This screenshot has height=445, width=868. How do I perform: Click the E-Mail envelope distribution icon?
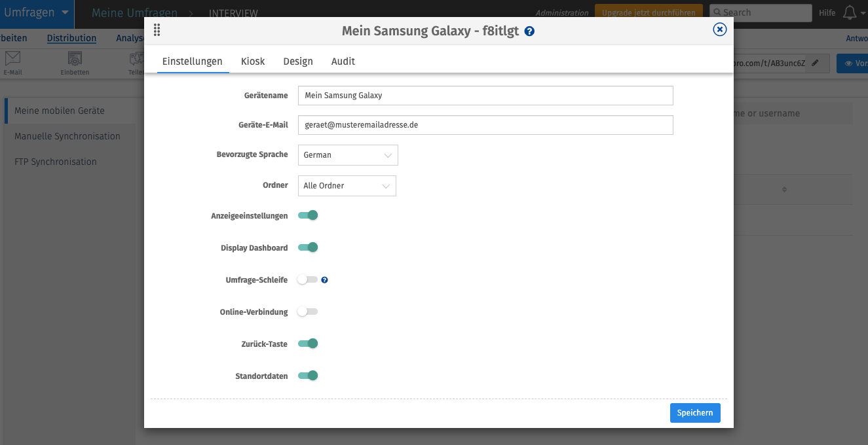click(12, 59)
